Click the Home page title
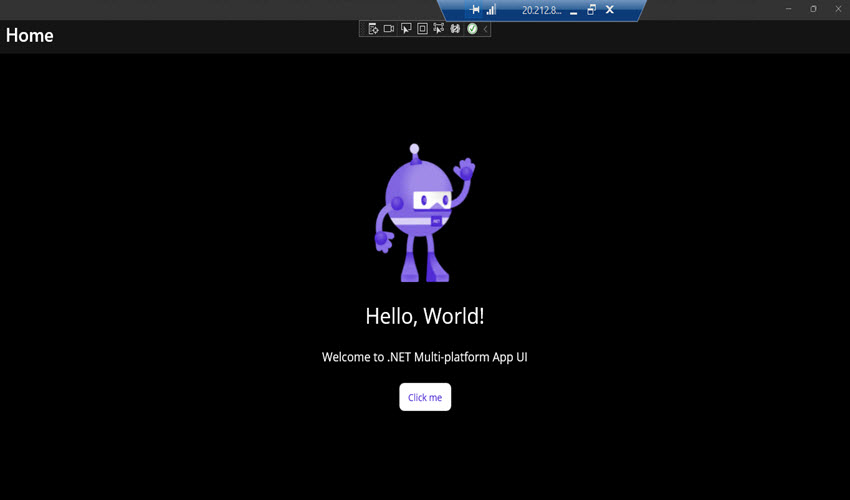The width and height of the screenshot is (850, 500). [30, 36]
